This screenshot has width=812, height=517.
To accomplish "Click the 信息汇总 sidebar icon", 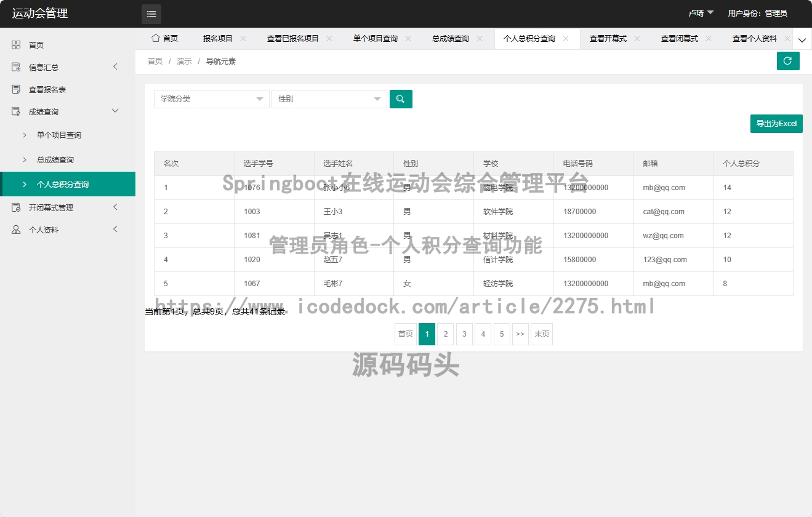I will (16, 67).
